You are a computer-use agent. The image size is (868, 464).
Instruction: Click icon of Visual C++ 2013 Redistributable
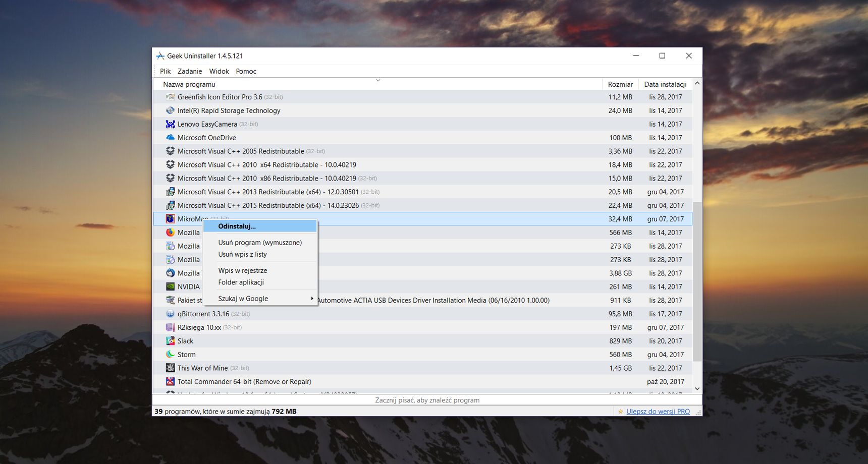click(170, 192)
